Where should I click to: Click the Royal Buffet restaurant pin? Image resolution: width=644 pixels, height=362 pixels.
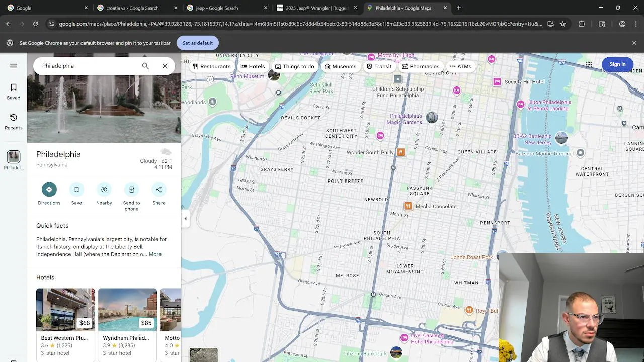coord(469,310)
